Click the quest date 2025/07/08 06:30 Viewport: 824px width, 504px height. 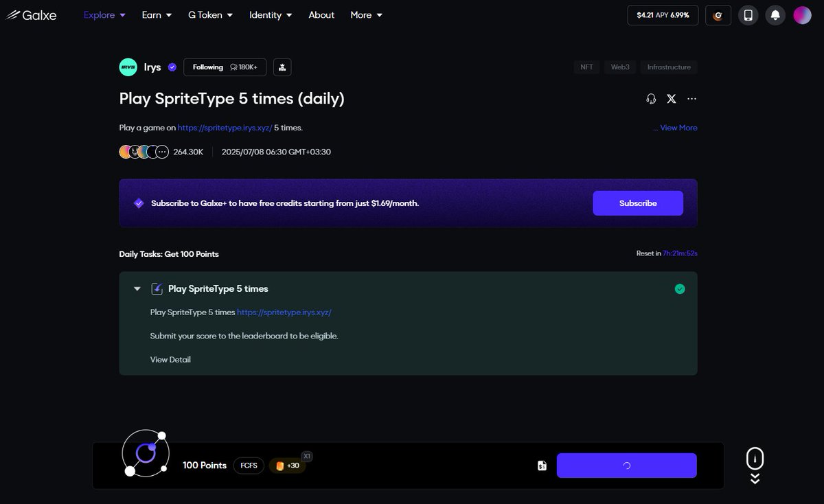(276, 152)
